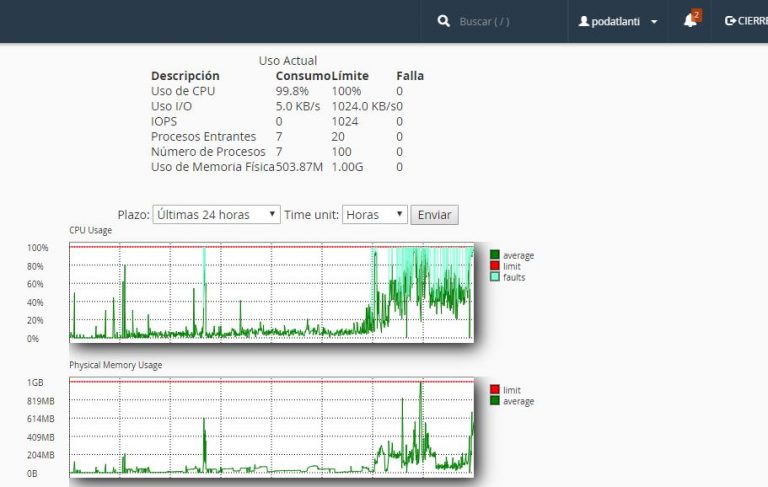The height and width of the screenshot is (487, 768).
Task: Expand the caret beside podatlanti
Action: pos(654,22)
